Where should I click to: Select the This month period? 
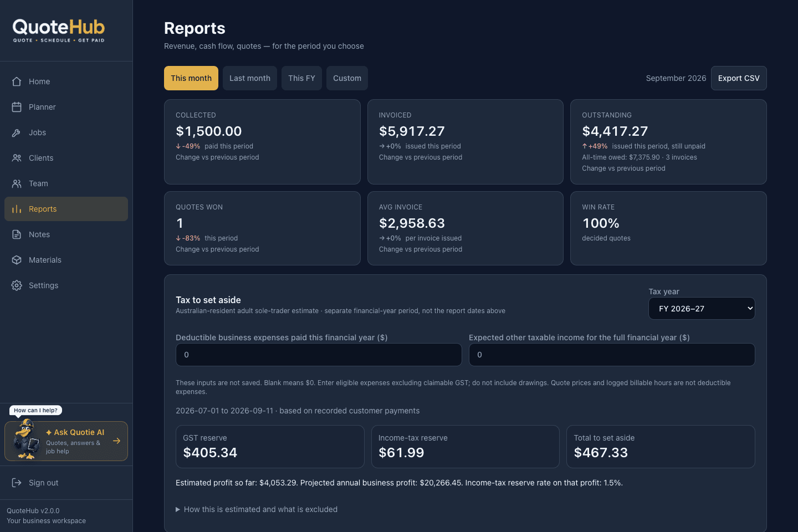(191, 78)
